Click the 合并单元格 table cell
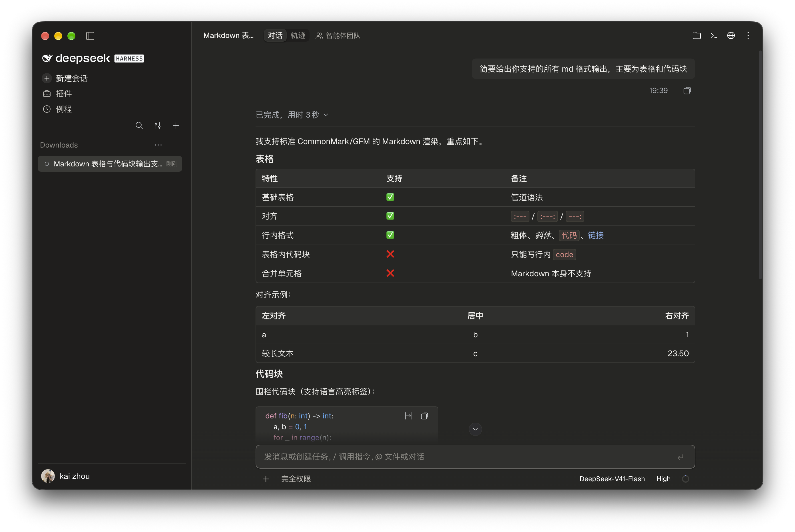 318,273
